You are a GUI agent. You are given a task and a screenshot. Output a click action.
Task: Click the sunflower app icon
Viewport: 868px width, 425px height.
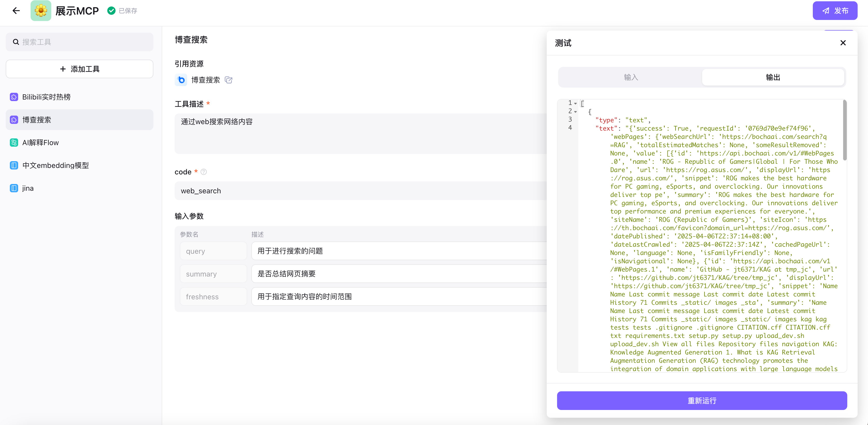pyautogui.click(x=41, y=11)
